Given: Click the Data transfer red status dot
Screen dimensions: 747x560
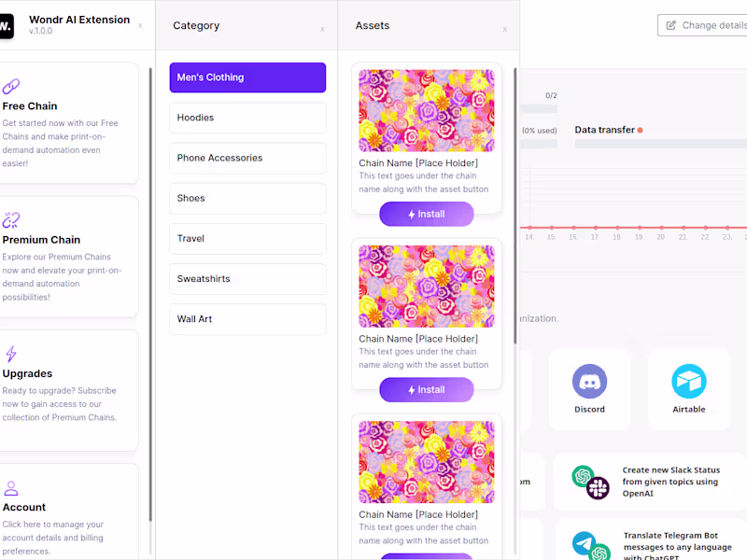Looking at the screenshot, I should [x=640, y=130].
